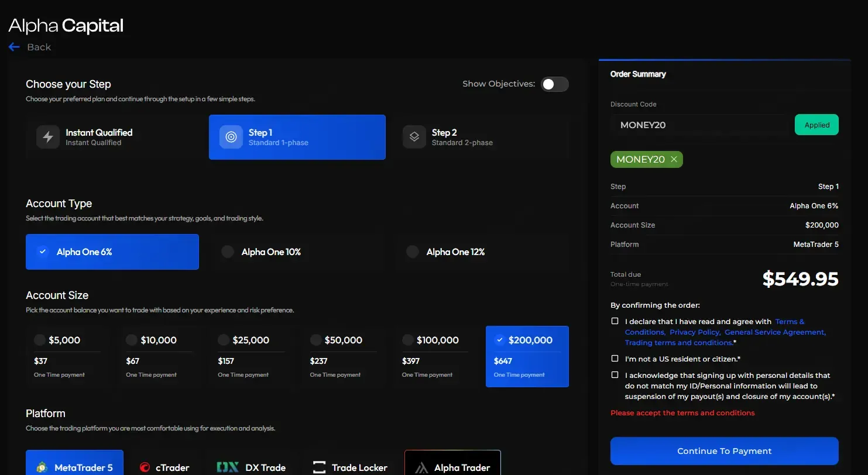Click the Discount Code input field
Screen dimensions: 868x475
click(699, 125)
